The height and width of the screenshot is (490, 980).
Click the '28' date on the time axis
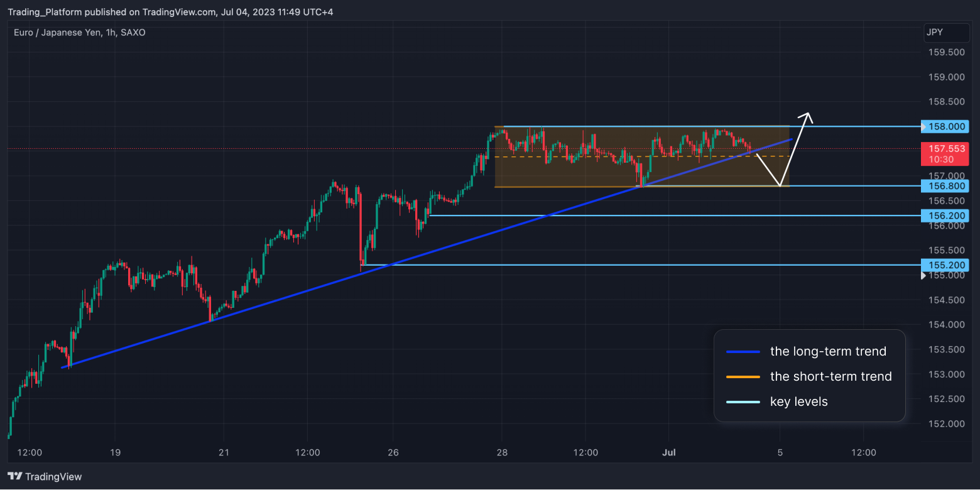502,452
